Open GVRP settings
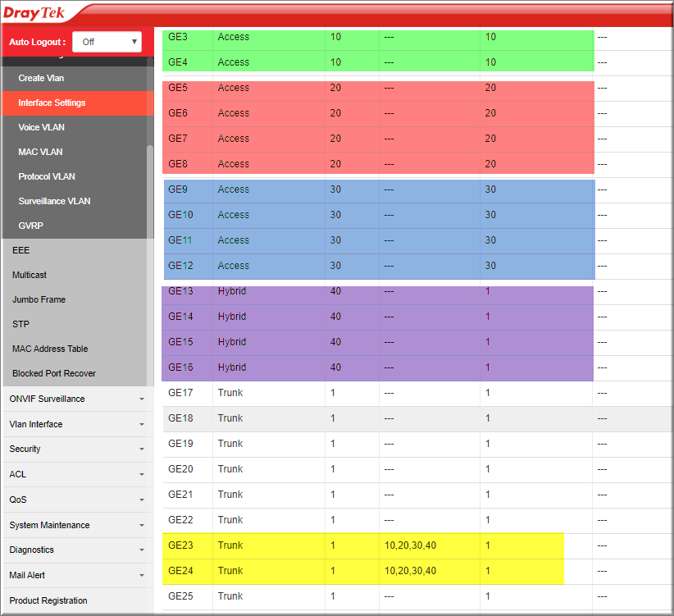This screenshot has width=674, height=616. (77, 226)
